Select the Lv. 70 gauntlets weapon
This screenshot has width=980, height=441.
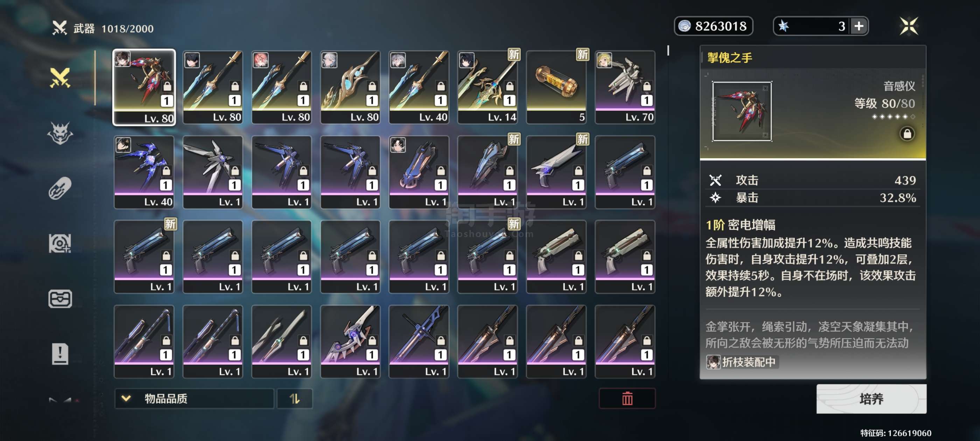click(x=625, y=87)
